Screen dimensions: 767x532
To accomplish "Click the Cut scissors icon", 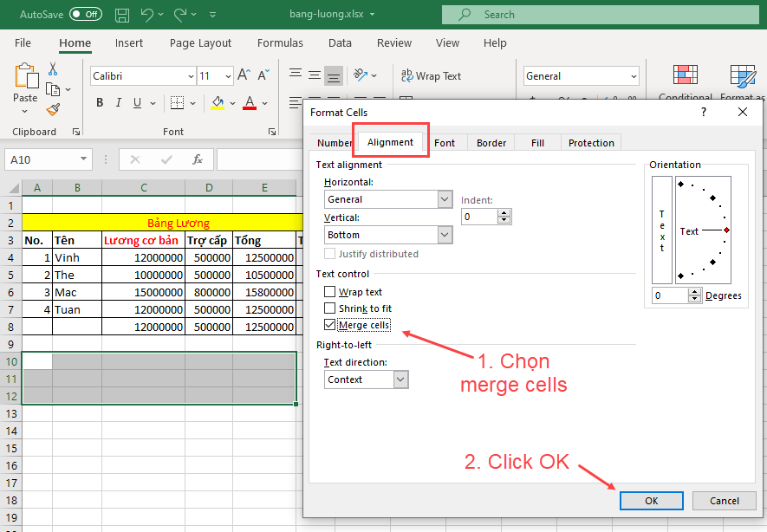I will 53,69.
